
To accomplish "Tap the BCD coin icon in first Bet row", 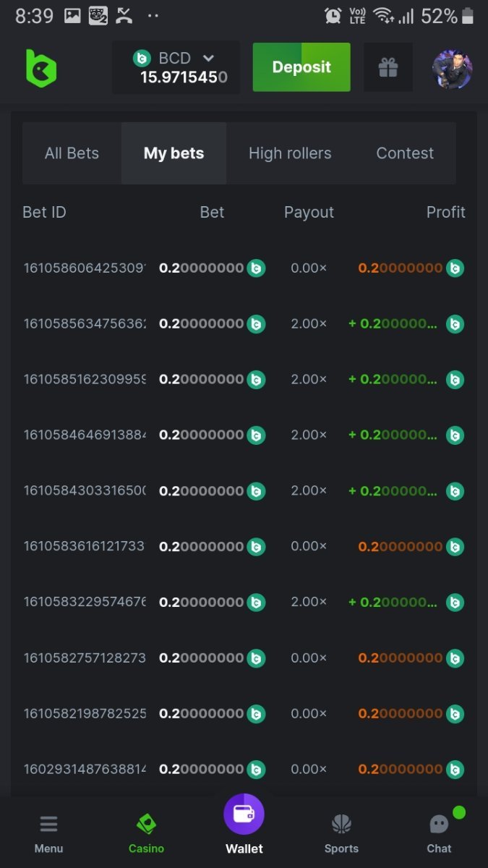I will click(256, 268).
